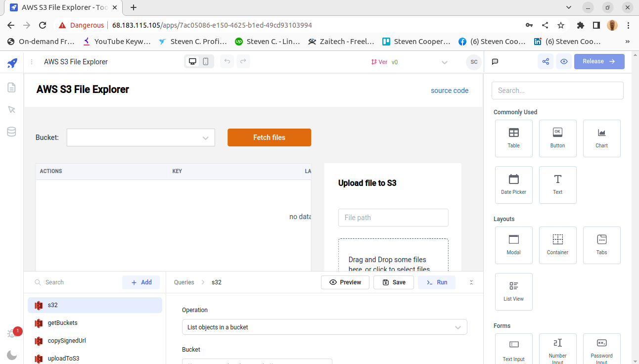
Task: Select the List View component
Action: [514, 292]
